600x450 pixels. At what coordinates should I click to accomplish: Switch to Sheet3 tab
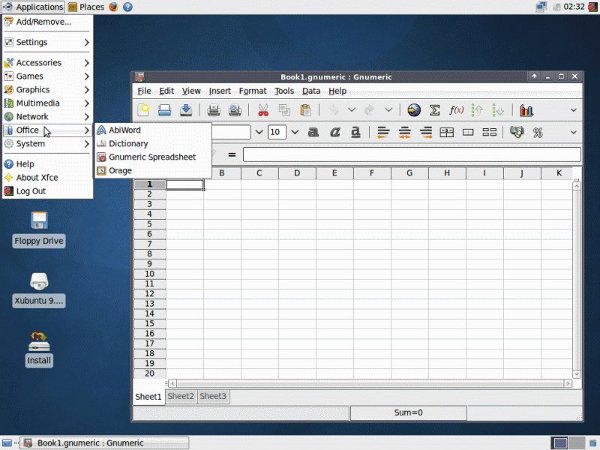[x=213, y=396]
